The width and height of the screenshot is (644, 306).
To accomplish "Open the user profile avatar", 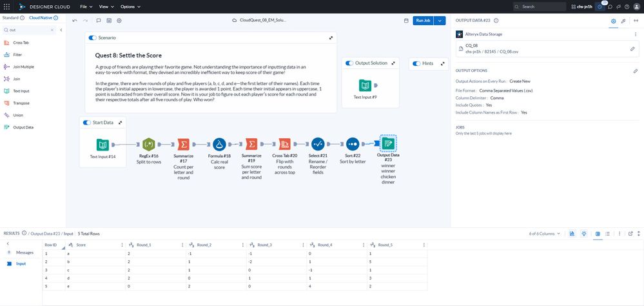I will [636, 6].
